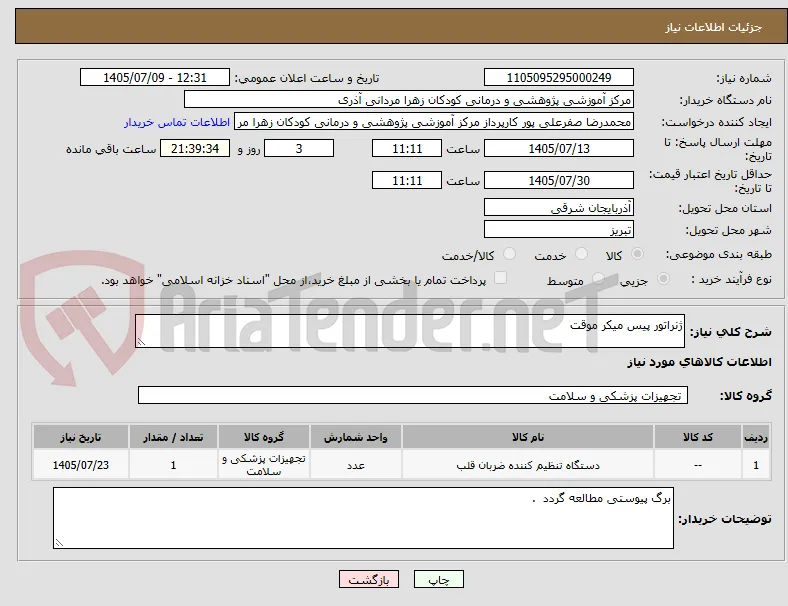Click the price validity date 1405/07/30
Image resolution: width=788 pixels, height=606 pixels.
click(558, 180)
